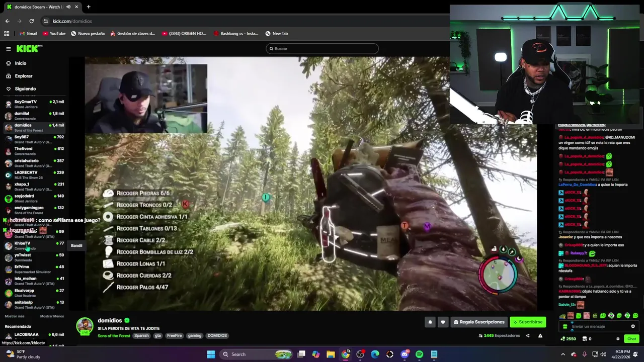Open xhapo_1 channel in following list
Image resolution: width=644 pixels, height=362 pixels.
coord(34,187)
